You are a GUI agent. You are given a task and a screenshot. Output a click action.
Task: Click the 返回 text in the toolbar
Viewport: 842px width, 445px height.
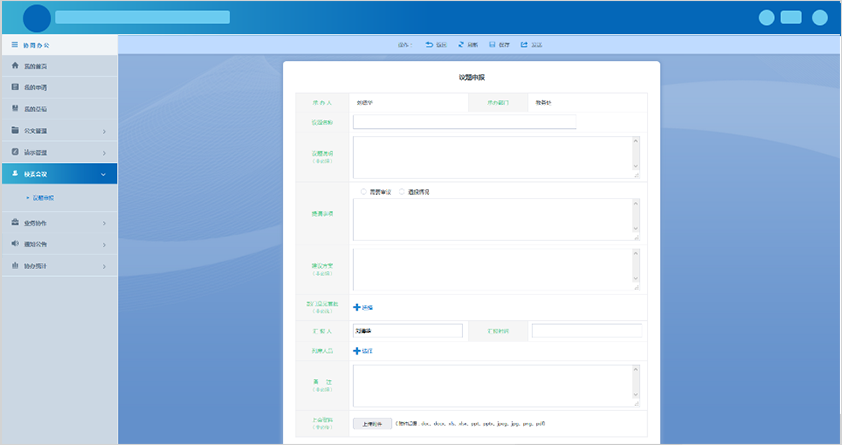[441, 45]
